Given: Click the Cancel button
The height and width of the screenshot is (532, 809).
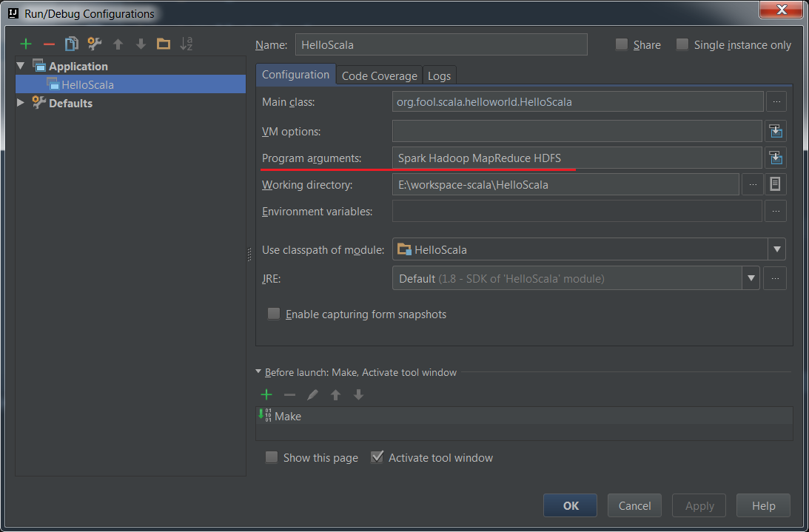Looking at the screenshot, I should click(x=634, y=505).
